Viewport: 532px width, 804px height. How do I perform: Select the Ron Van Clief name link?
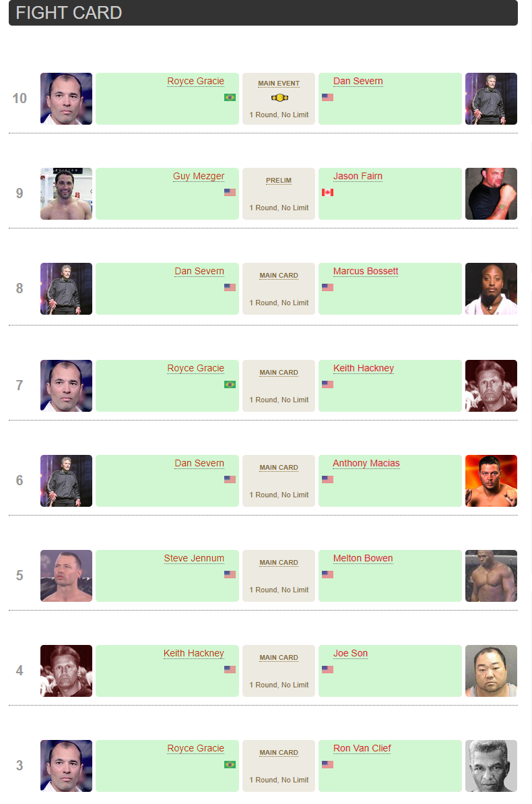[362, 748]
